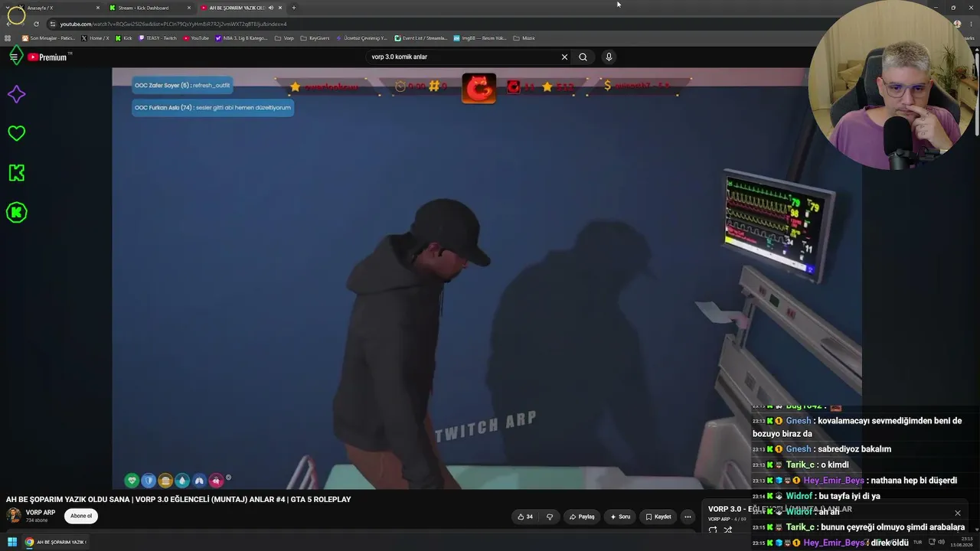Image resolution: width=980 pixels, height=551 pixels.
Task: Click Widrof's 'bu tayfa iyi di ya' message
Action: (x=816, y=496)
